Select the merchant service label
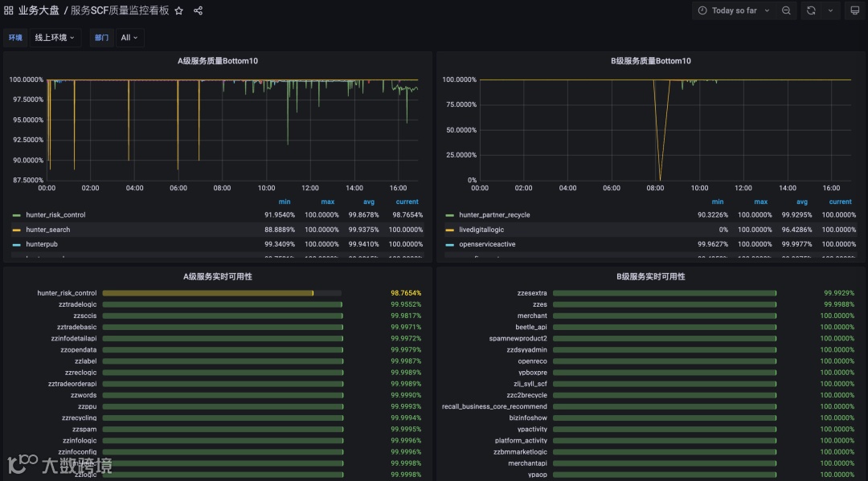The height and width of the screenshot is (481, 868). coord(532,316)
